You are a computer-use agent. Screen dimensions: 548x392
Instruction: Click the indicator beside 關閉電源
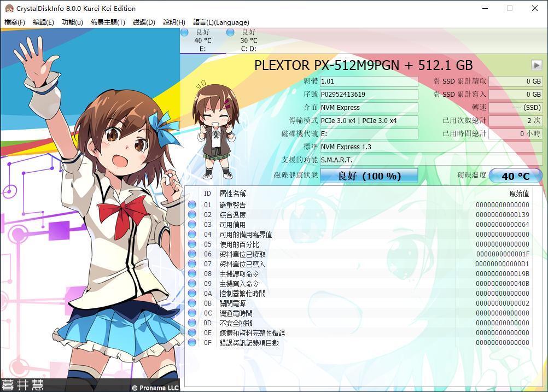(x=193, y=303)
